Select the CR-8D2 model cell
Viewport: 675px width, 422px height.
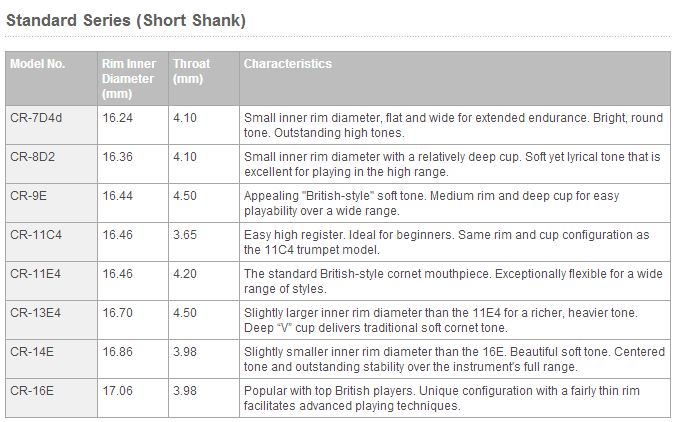(x=32, y=157)
